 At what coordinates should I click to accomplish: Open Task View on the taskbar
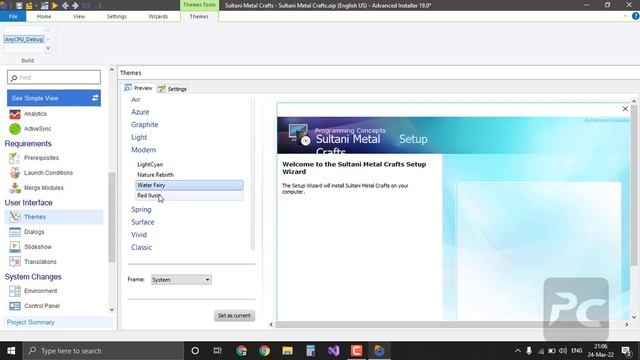(x=218, y=351)
